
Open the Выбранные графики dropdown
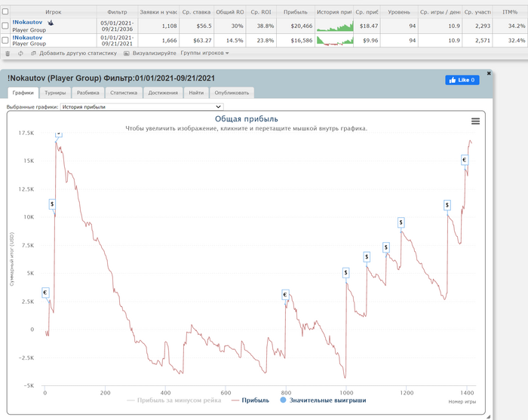click(x=142, y=106)
